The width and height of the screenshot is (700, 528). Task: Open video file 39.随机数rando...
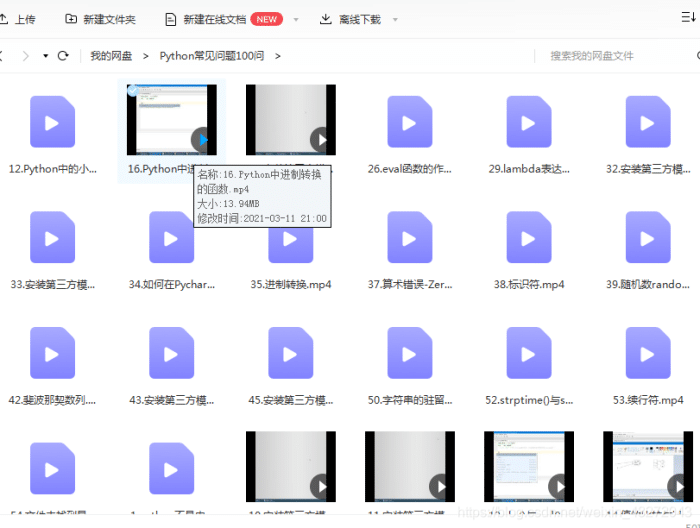tap(648, 237)
